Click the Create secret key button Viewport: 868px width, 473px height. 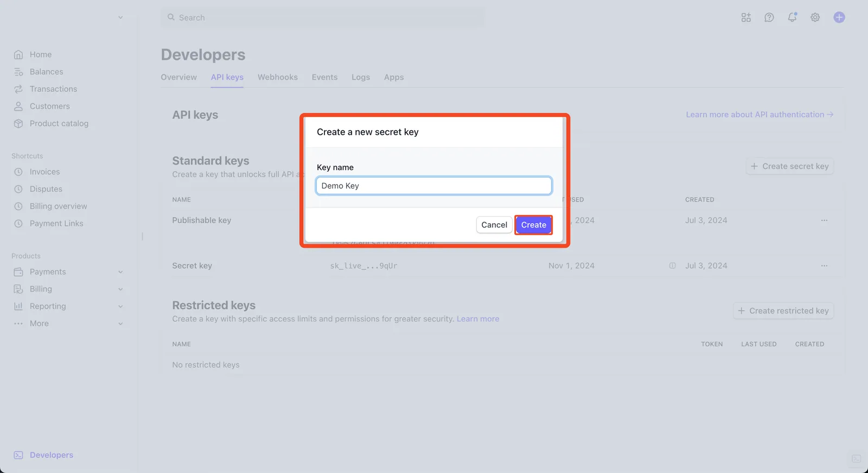coord(790,166)
